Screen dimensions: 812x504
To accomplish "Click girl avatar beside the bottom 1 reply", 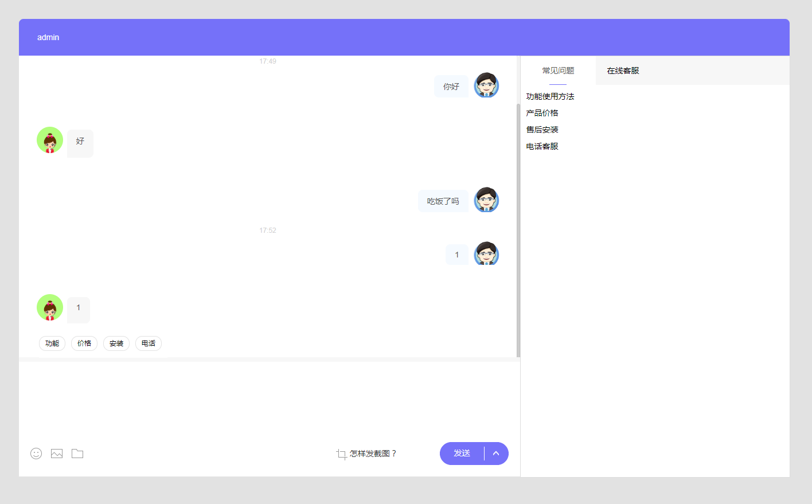I will point(50,307).
